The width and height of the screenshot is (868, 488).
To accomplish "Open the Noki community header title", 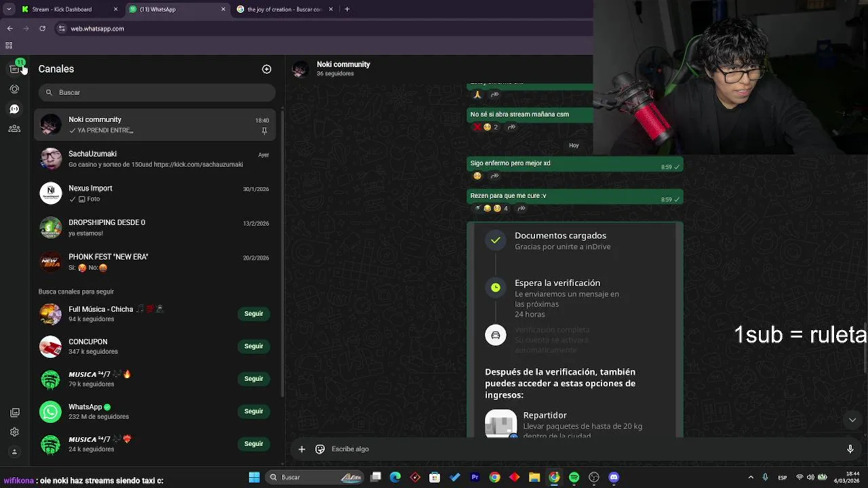I will point(343,64).
